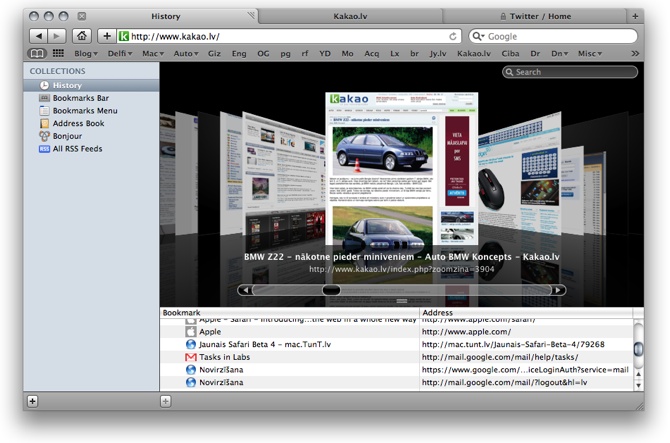The image size is (670, 443).
Task: Show all bookmarks with open-book icon
Action: point(37,53)
